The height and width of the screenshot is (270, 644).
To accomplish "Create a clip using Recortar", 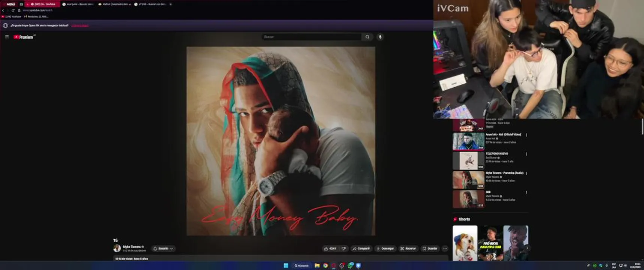I will pyautogui.click(x=408, y=249).
